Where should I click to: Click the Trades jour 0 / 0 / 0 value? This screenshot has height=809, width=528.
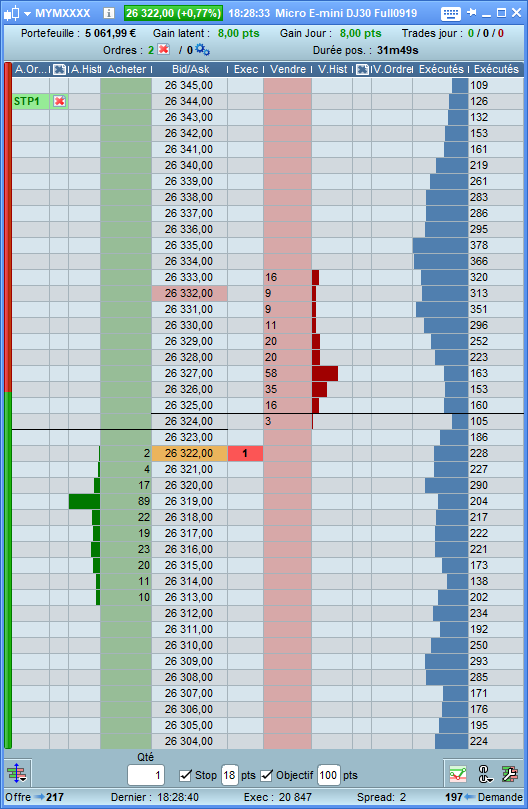(486, 34)
